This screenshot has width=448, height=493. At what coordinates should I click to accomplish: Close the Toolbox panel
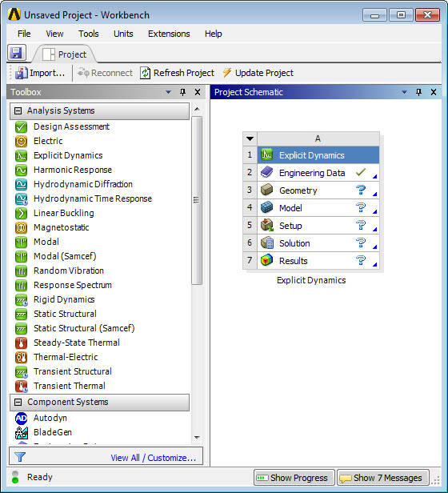click(x=198, y=92)
